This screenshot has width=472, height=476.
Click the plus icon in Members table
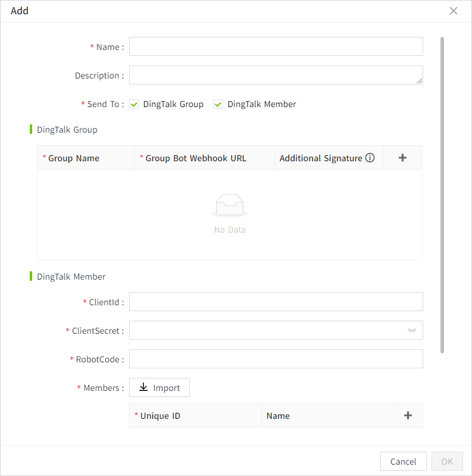(408, 415)
